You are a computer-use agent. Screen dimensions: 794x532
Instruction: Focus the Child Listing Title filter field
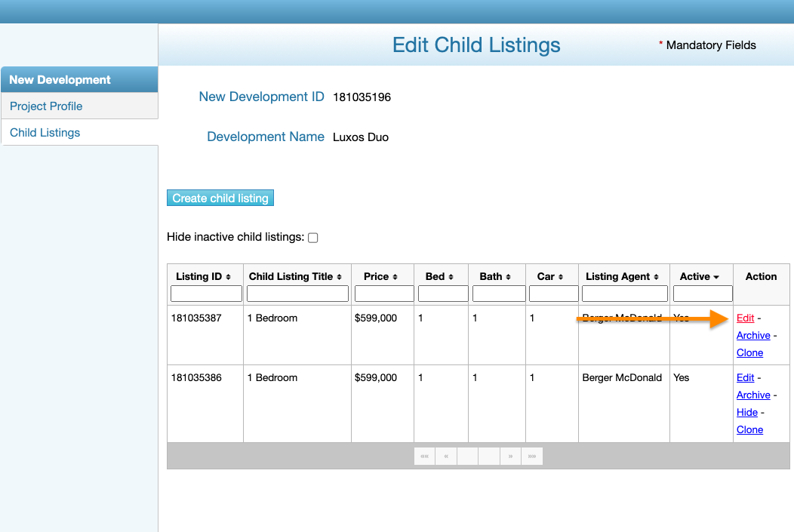click(x=297, y=294)
